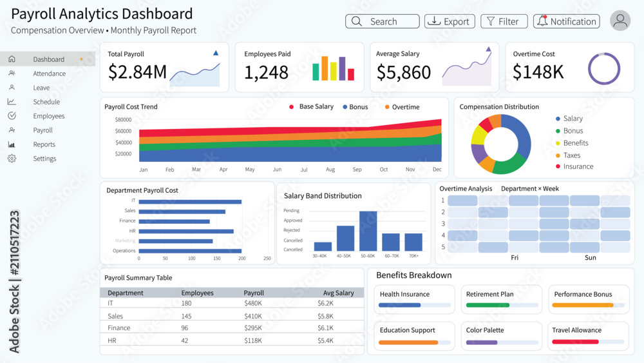Click the triangle indicator on Average Salary card
The height and width of the screenshot is (363, 644).
[x=488, y=49]
